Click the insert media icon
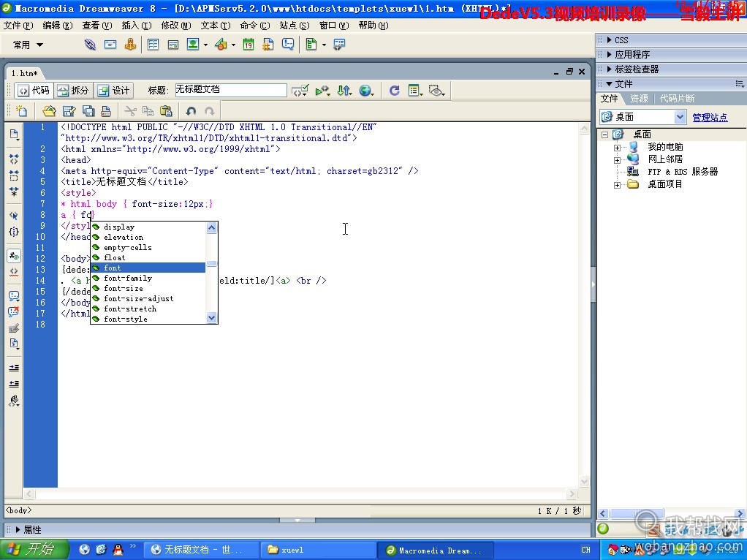Screen dimensions: 747x560 point(221,45)
